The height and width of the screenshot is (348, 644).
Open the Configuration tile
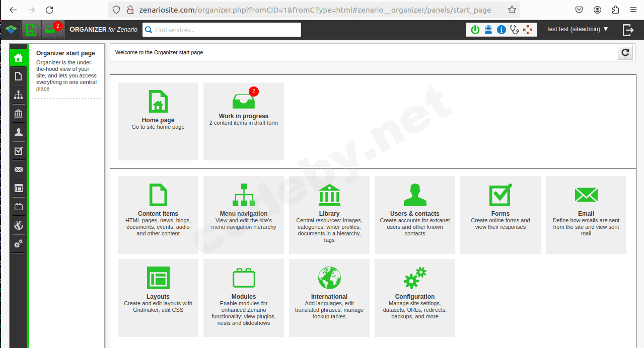click(415, 298)
